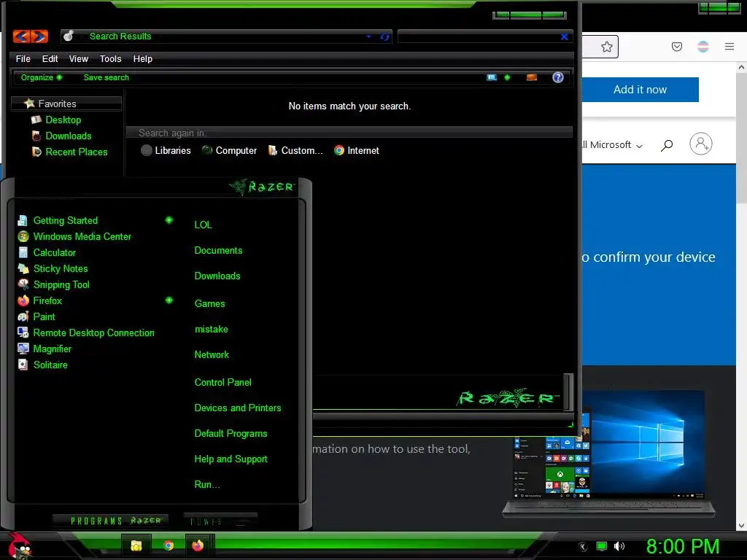The image size is (747, 560).
Task: Launch Windows Media Center
Action: tap(82, 236)
